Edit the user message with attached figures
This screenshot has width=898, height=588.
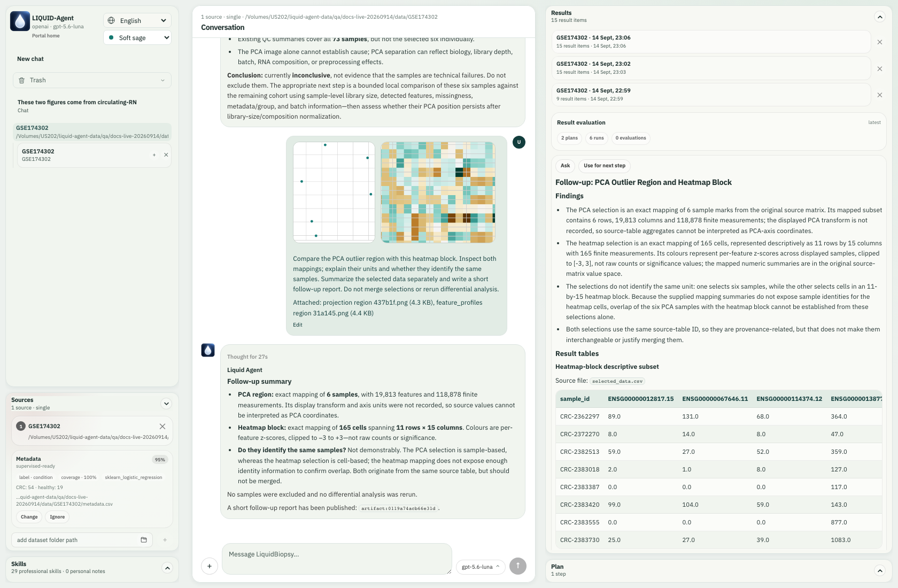[298, 325]
